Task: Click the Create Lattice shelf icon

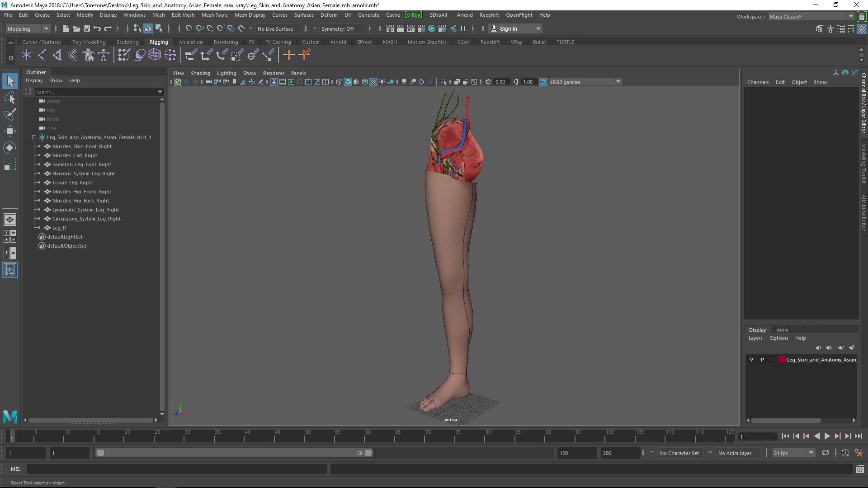Action: pyautogui.click(x=155, y=55)
